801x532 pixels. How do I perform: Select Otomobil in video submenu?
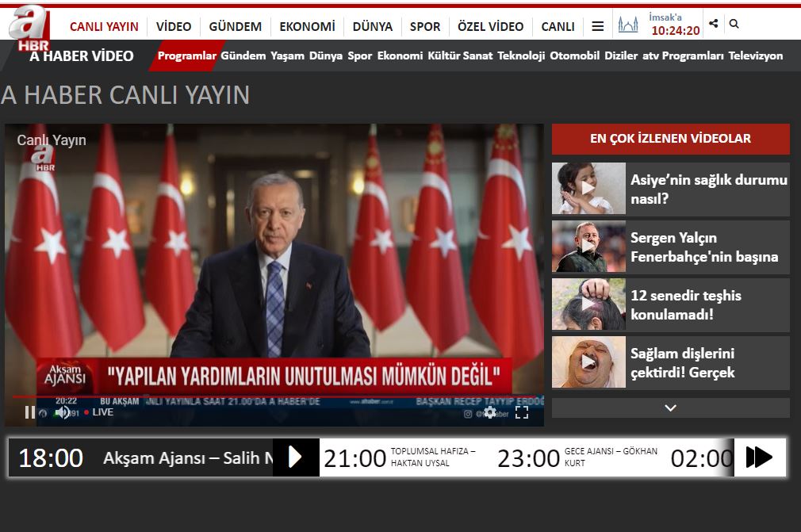click(x=575, y=55)
